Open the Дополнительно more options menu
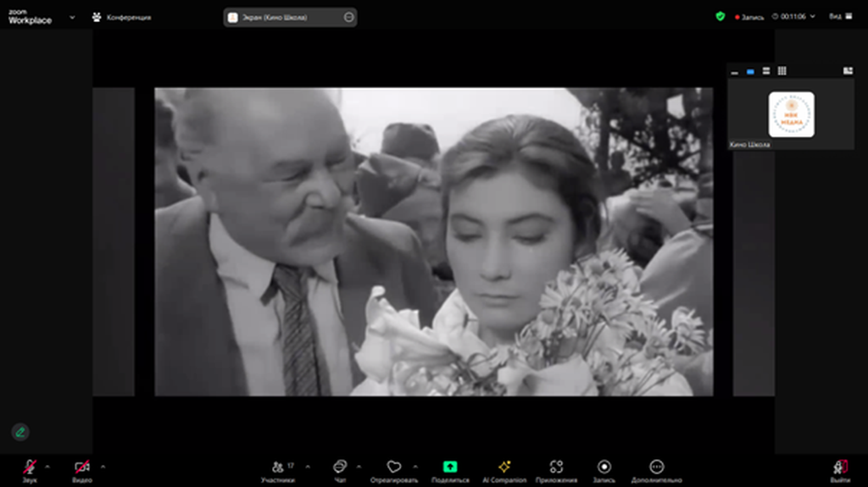 (656, 468)
